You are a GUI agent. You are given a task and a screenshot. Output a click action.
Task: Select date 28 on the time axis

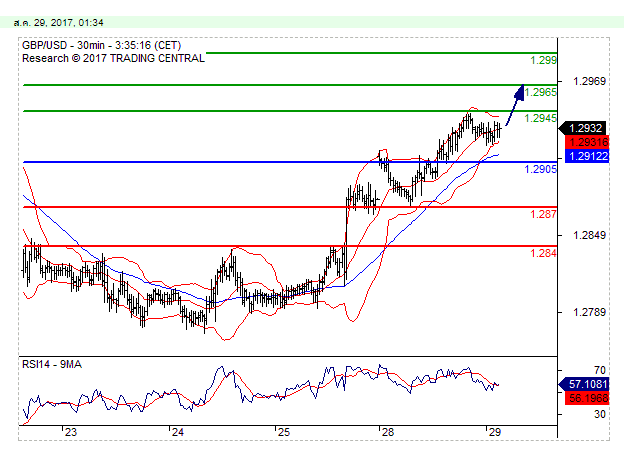[386, 432]
